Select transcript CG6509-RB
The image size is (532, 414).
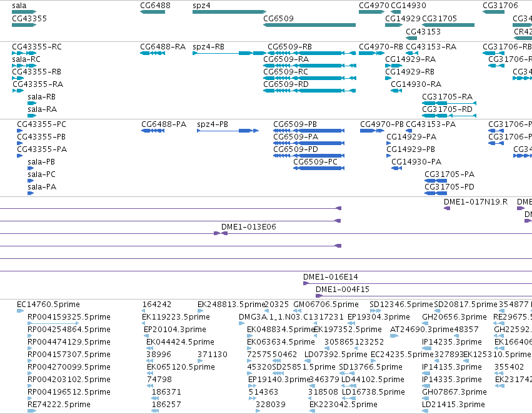[312, 53]
